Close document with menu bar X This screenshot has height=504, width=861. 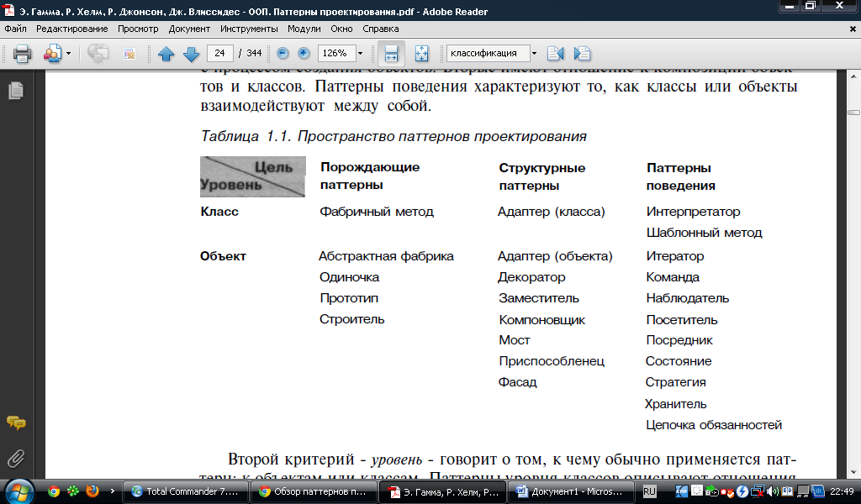click(853, 29)
